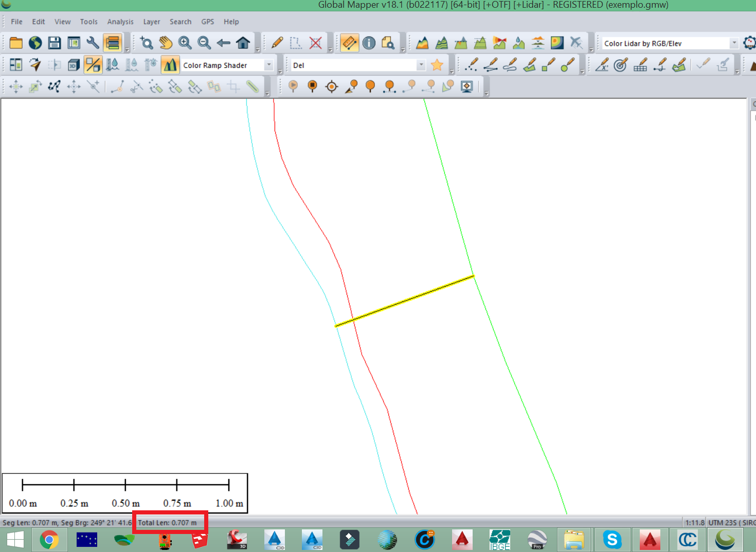Viewport: 756px width, 552px height.
Task: Launch the 3D View window
Action: (x=74, y=65)
